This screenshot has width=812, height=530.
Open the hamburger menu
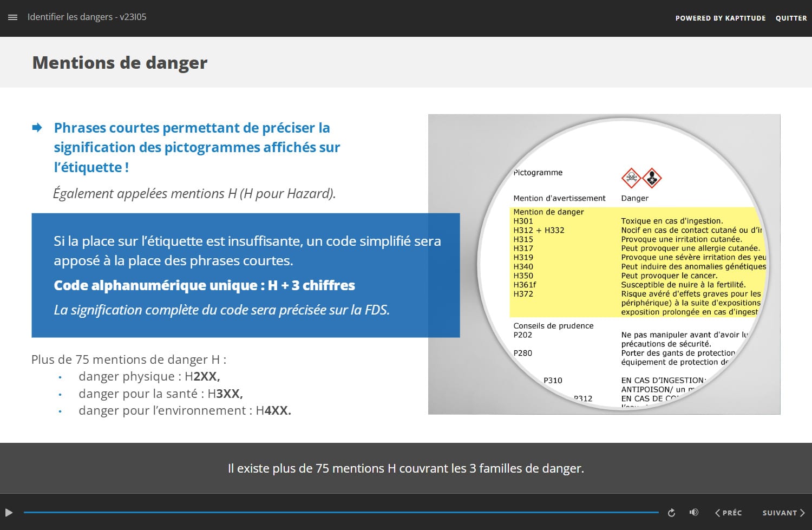point(13,17)
